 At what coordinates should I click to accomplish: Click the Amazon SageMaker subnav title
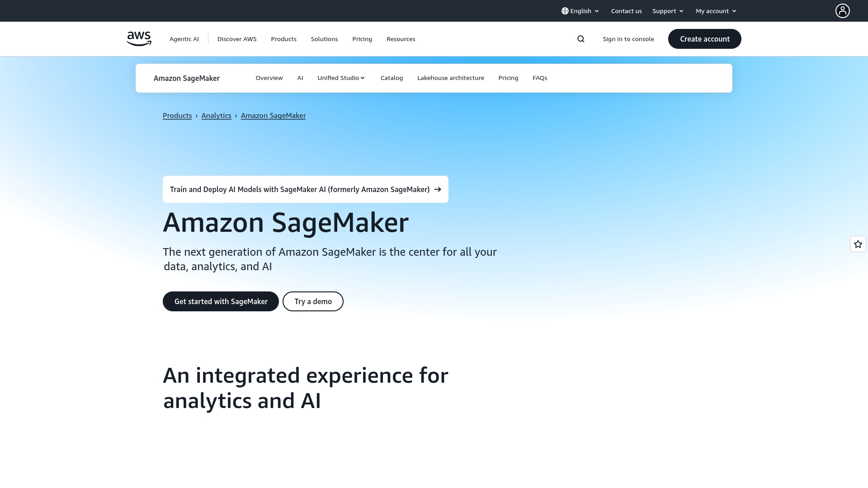[186, 78]
